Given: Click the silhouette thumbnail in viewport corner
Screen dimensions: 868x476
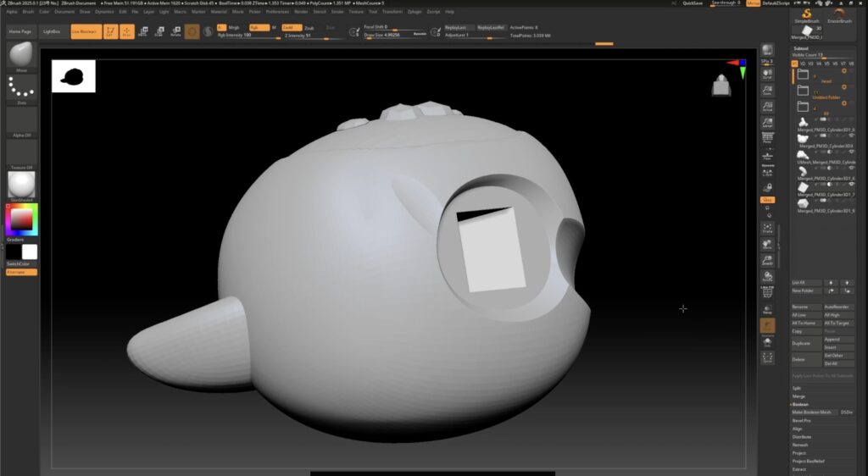Looking at the screenshot, I should coord(74,76).
